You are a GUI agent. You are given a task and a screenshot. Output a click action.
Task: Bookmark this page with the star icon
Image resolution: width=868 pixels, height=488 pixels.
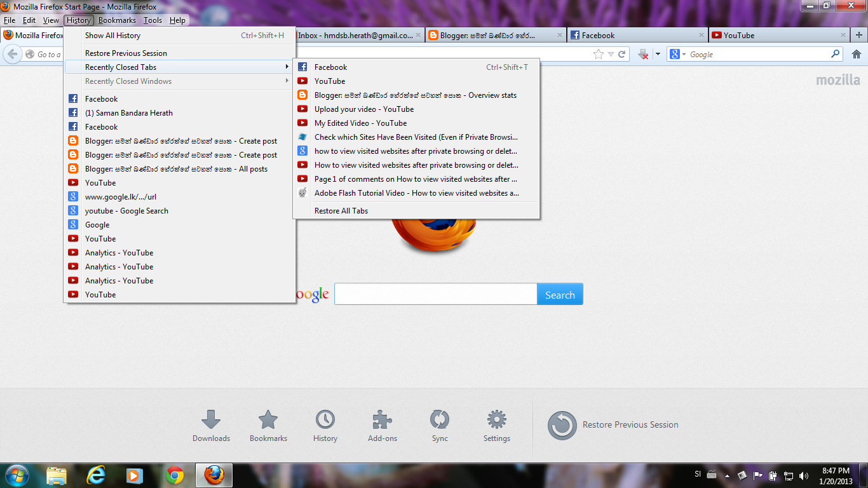click(x=598, y=55)
